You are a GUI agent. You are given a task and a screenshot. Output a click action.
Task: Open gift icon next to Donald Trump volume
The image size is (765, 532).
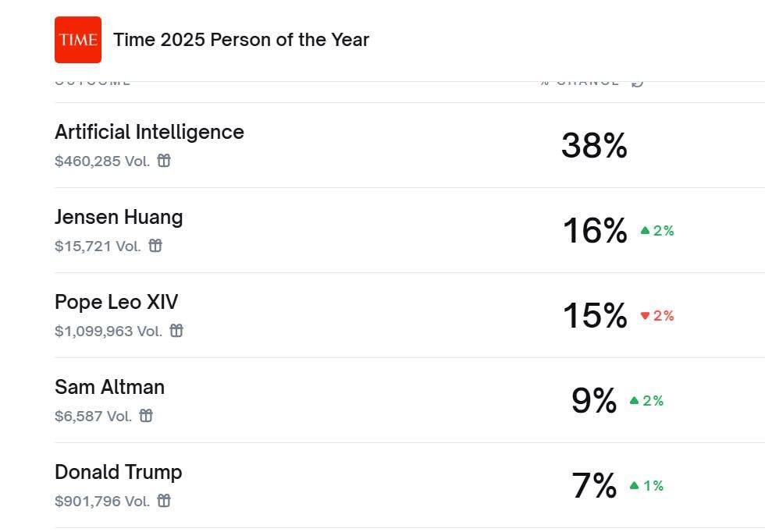coord(164,501)
